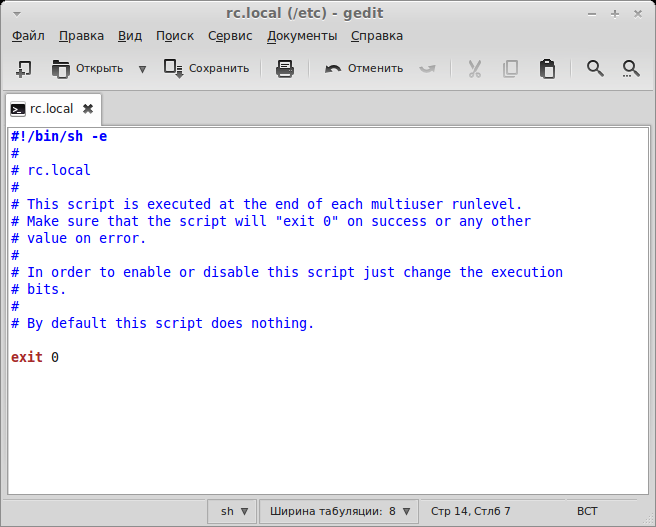The image size is (656, 527).
Task: Click the ВСТ insert mode indicator
Action: [x=587, y=511]
